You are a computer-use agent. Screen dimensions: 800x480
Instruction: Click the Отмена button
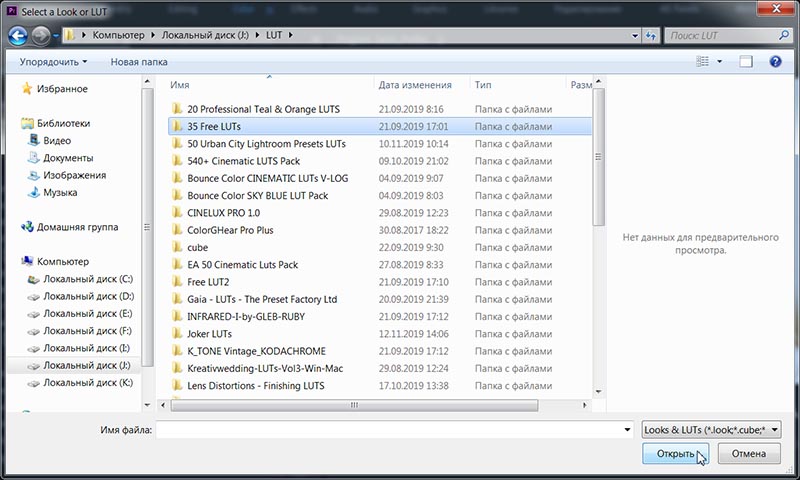[x=748, y=453]
